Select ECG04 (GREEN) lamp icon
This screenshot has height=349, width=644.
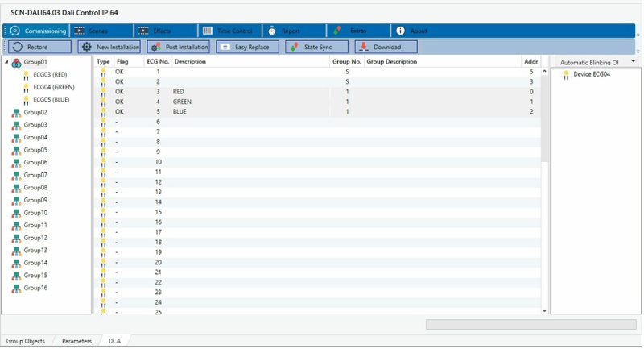[27, 88]
